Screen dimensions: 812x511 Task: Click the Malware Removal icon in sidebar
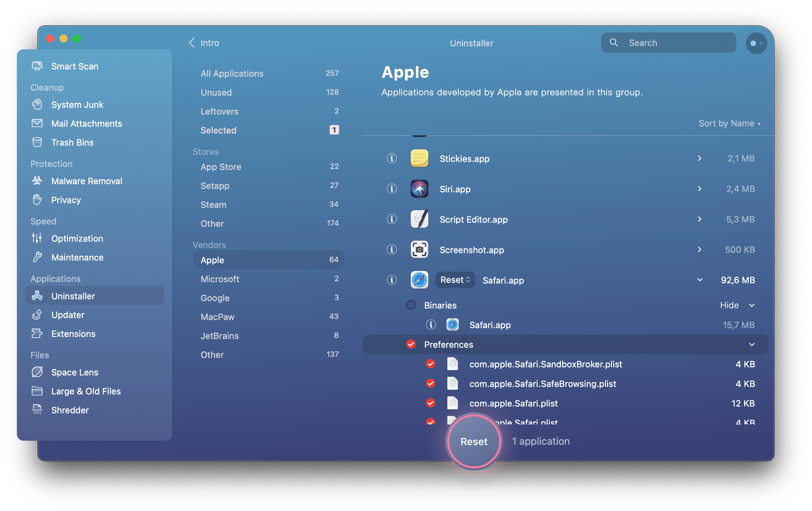click(x=37, y=181)
